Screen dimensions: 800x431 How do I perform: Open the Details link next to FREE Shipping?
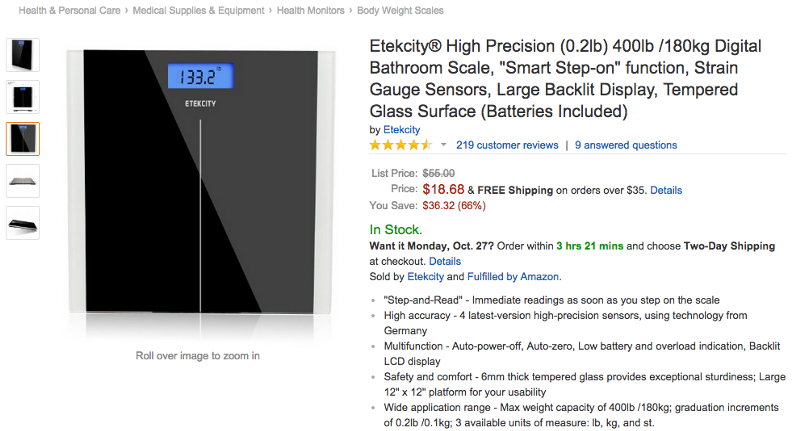pos(666,190)
